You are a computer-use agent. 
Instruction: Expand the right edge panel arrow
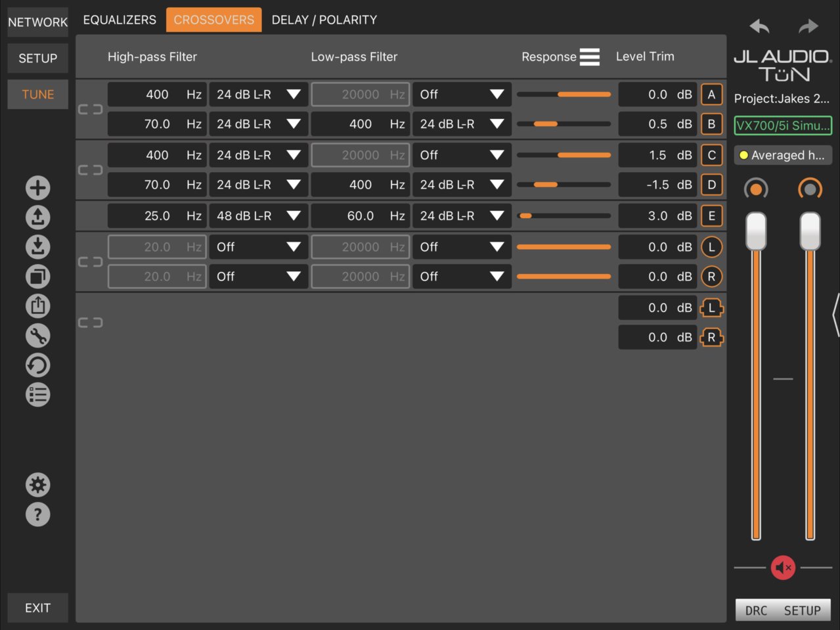click(835, 315)
